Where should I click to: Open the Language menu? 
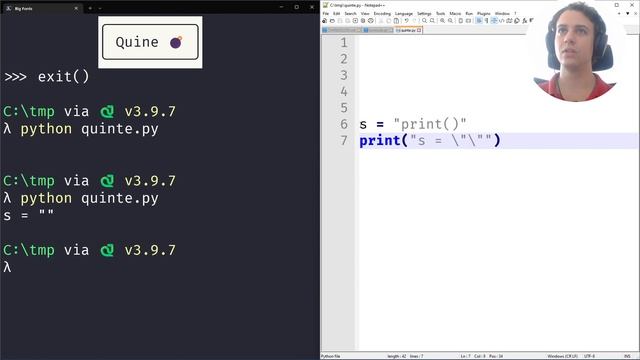[404, 13]
